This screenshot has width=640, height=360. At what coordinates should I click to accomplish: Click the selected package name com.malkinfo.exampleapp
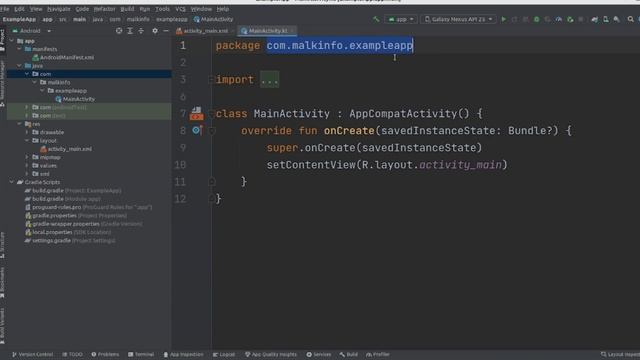coord(340,45)
